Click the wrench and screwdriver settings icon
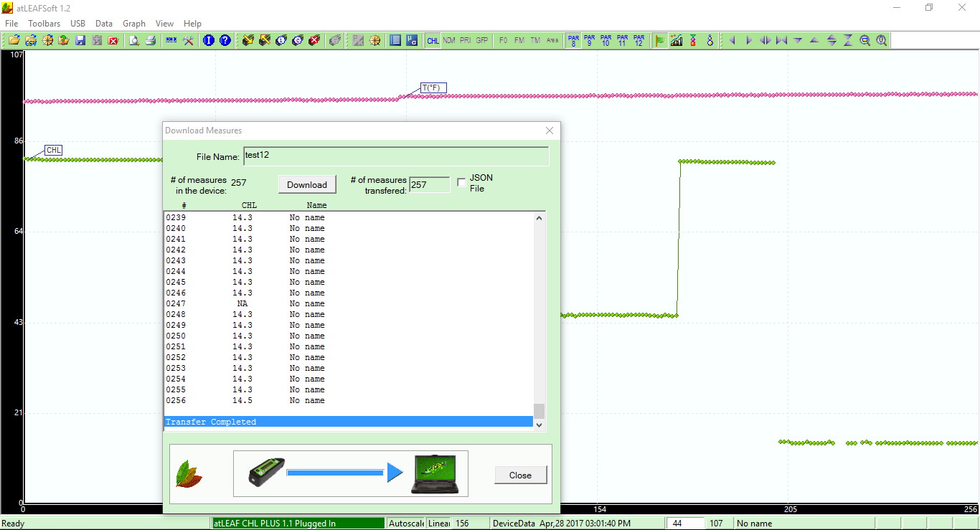This screenshot has width=980, height=530. point(189,41)
